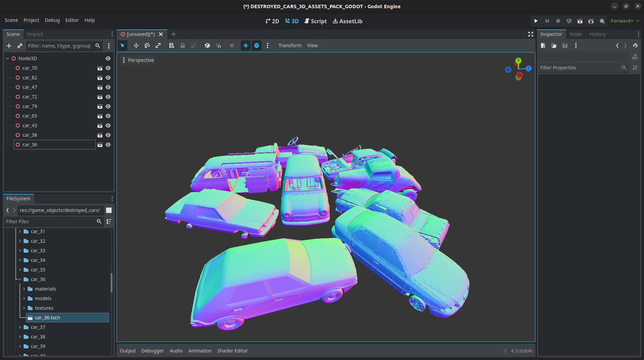The image size is (644, 360).
Task: Open the Output bottom panel
Action: click(128, 351)
